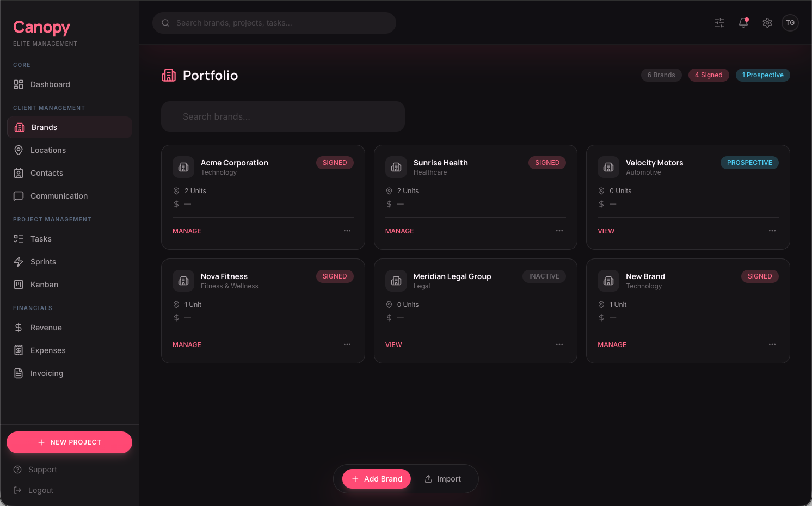The height and width of the screenshot is (506, 812).
Task: Click Sunrise Health card title
Action: tap(441, 163)
